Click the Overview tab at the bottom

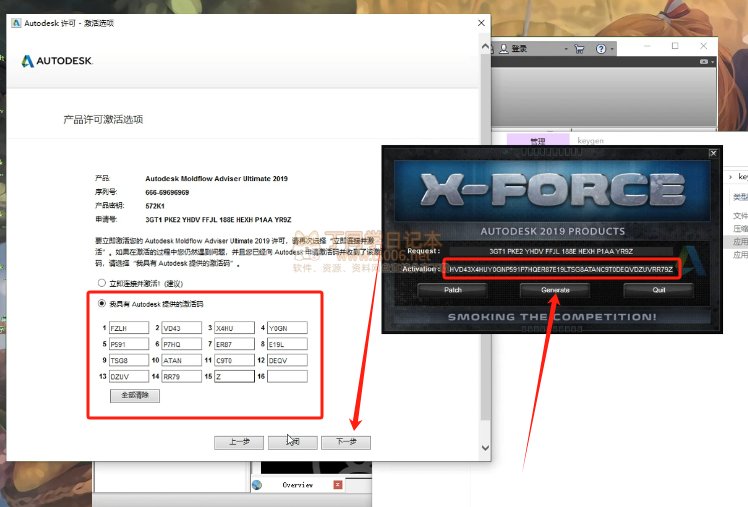click(298, 485)
